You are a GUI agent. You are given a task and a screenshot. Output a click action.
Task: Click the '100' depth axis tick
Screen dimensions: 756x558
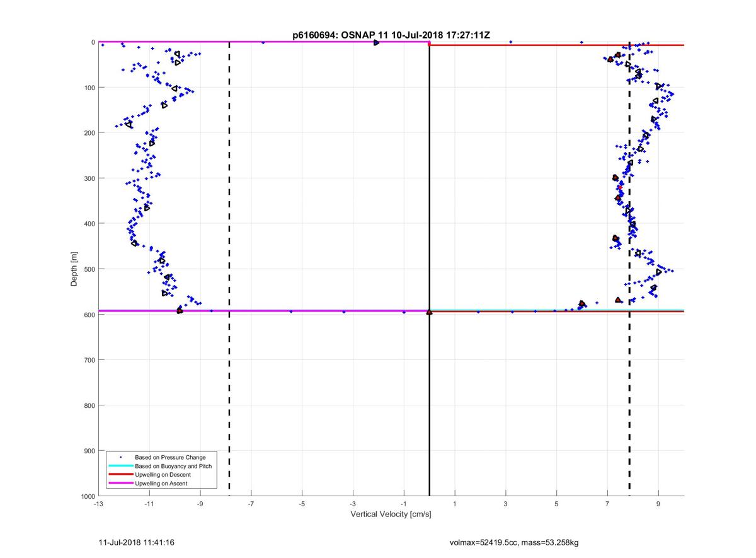pyautogui.click(x=89, y=88)
